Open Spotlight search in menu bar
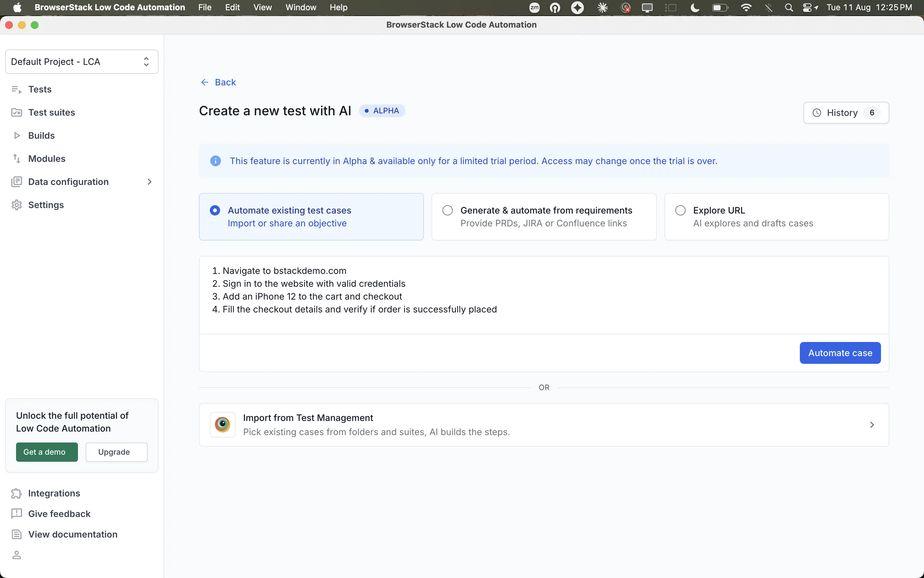Image resolution: width=924 pixels, height=578 pixels. pyautogui.click(x=789, y=7)
